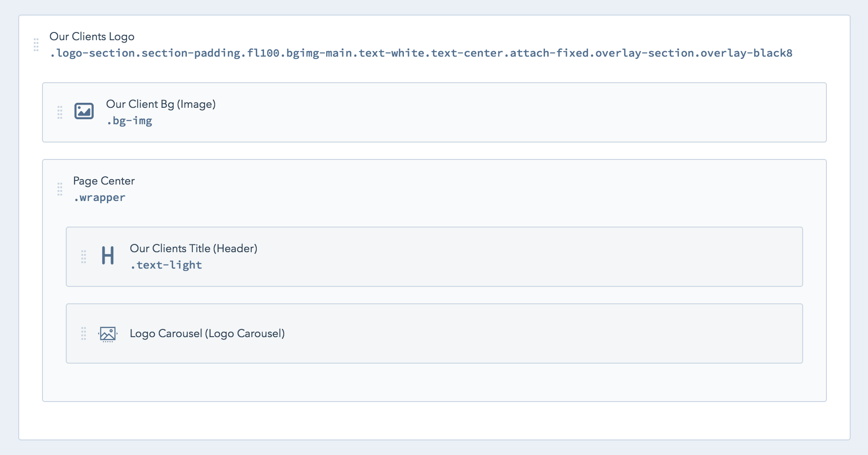Click empty right side of Our Client Bg card
868x455 pixels.
[x=594, y=112]
